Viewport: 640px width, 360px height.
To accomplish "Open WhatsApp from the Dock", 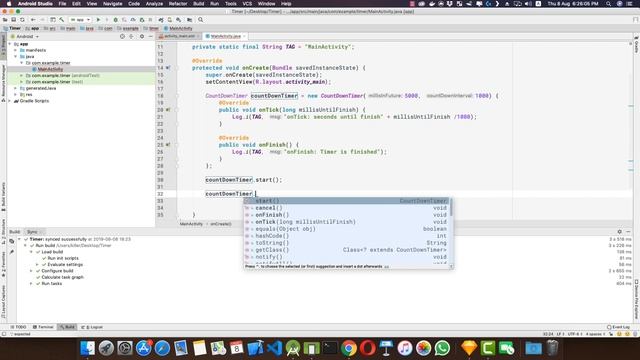I will coord(442,348).
